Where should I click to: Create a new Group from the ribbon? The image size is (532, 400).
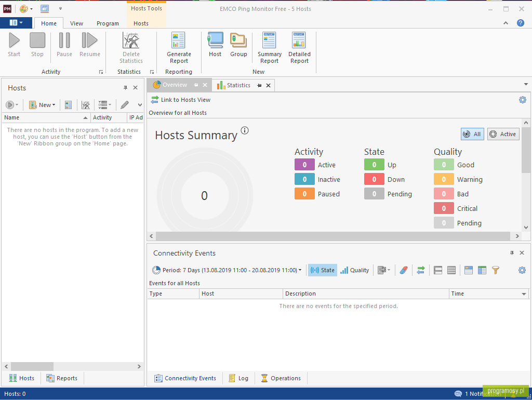(x=238, y=45)
